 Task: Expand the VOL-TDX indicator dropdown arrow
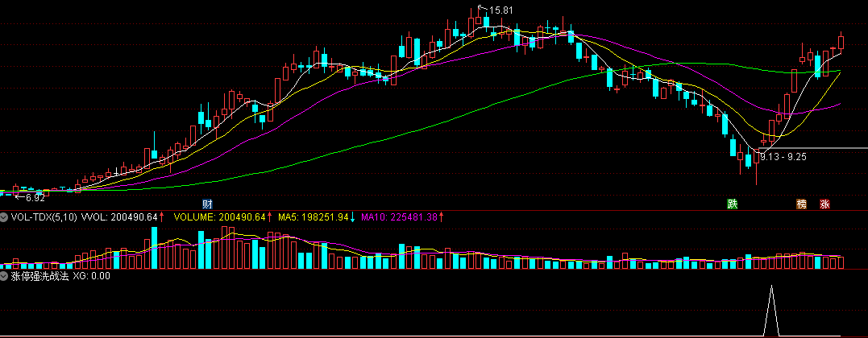point(4,217)
